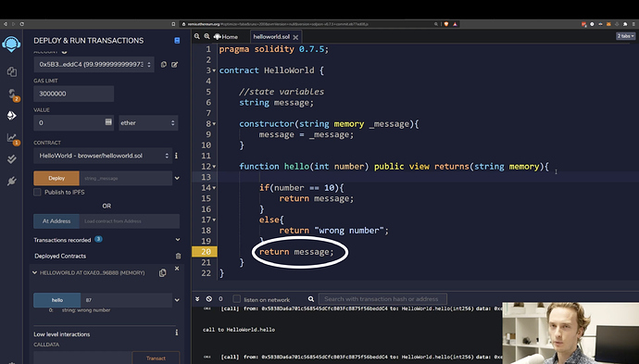639x364 pixels.
Task: Click the orange Deploy button
Action: [x=56, y=178]
